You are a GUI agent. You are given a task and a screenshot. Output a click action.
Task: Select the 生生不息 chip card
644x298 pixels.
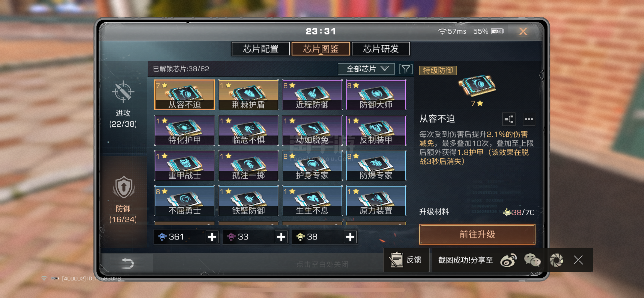[x=312, y=201]
